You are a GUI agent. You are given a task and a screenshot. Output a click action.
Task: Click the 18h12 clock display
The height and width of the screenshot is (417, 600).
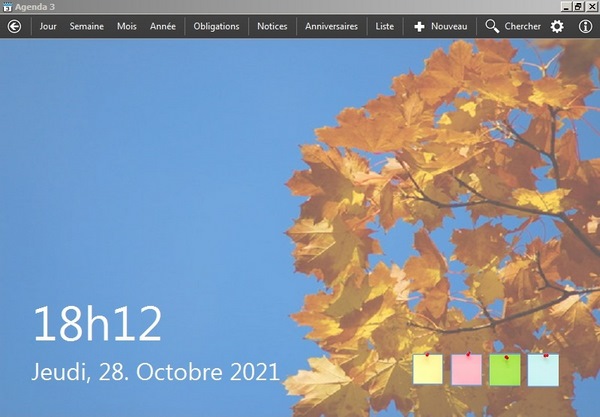98,323
